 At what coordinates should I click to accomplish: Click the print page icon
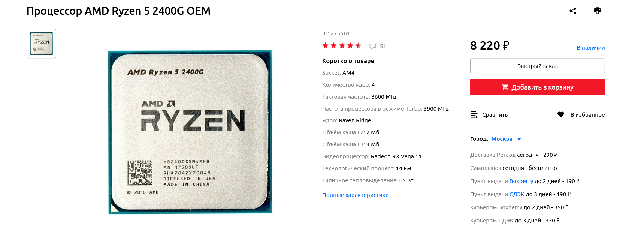pyautogui.click(x=597, y=11)
